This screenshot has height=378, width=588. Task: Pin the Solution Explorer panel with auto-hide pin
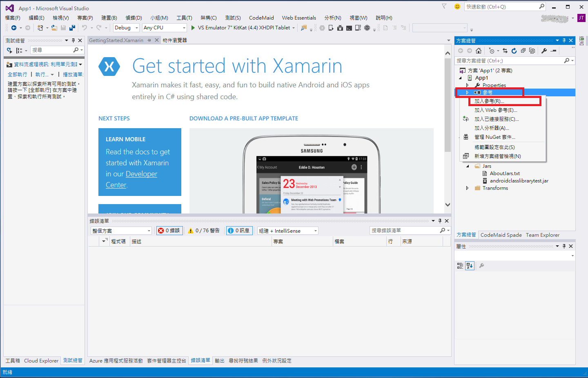pyautogui.click(x=564, y=40)
